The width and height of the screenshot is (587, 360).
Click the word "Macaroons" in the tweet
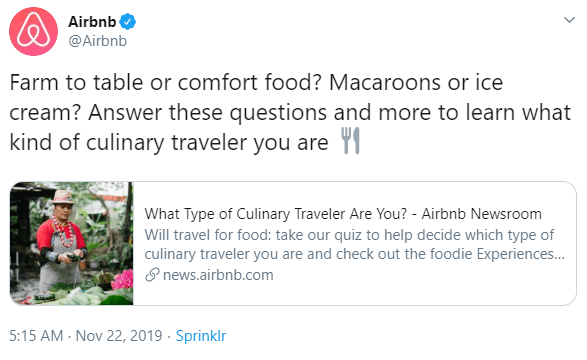[x=386, y=82]
